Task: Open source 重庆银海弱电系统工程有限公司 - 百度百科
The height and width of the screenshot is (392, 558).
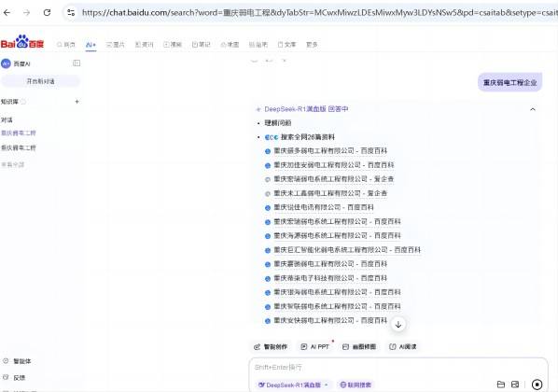Action: (x=337, y=292)
